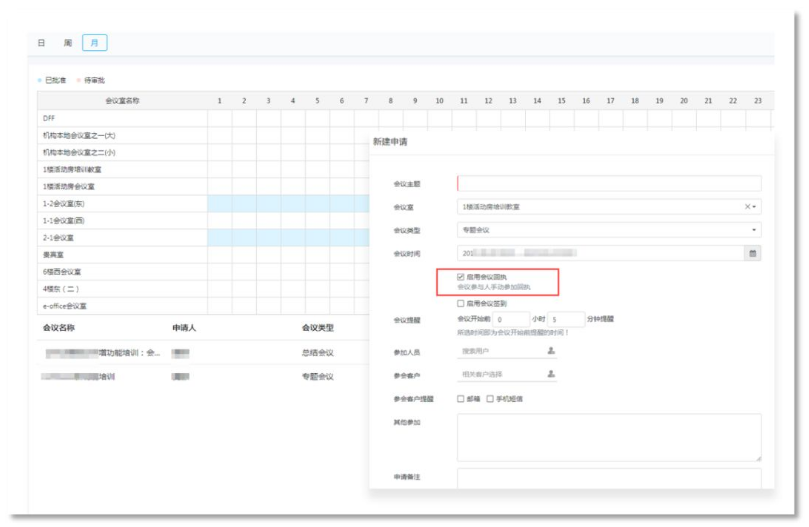Click the 其他参加 text area

[609, 437]
